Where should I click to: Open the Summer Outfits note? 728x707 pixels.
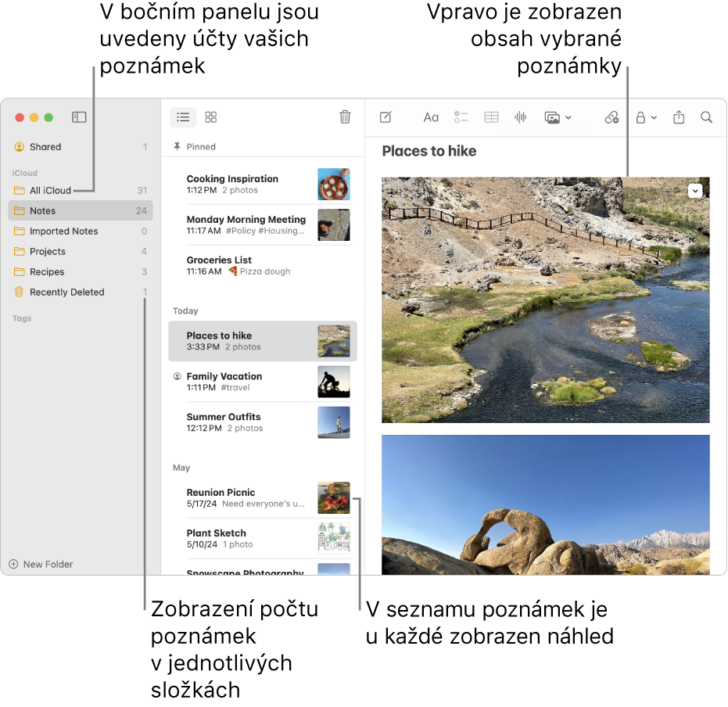(x=263, y=422)
